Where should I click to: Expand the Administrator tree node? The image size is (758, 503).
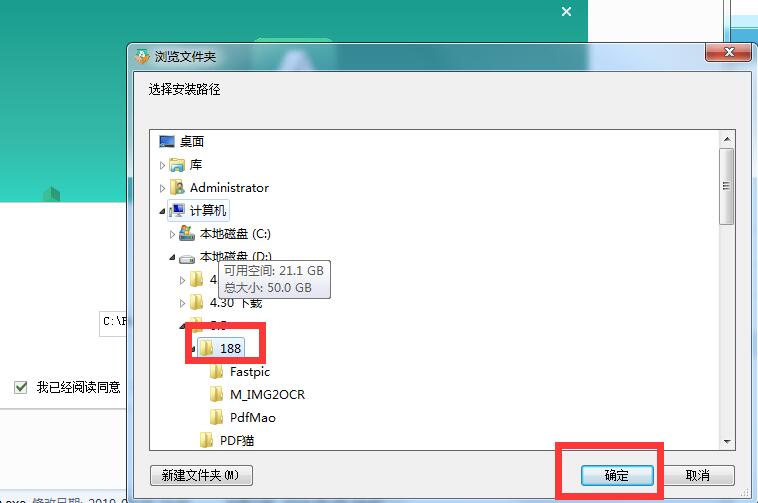pos(162,188)
